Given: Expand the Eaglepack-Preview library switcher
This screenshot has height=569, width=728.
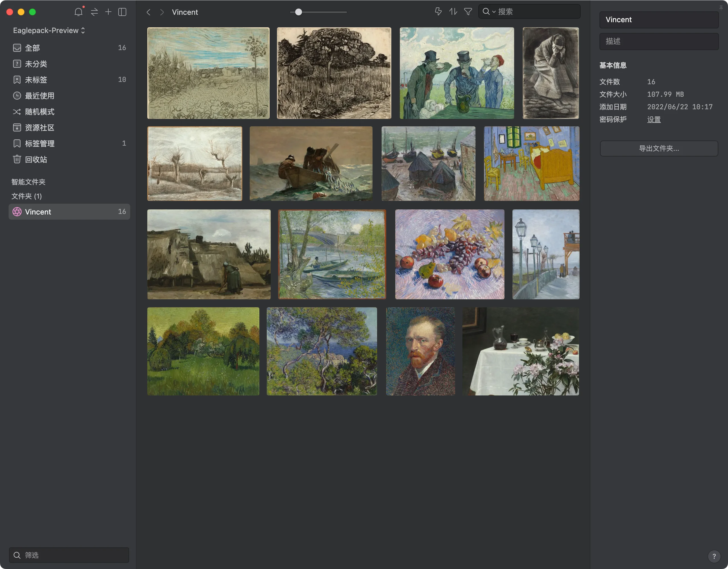Looking at the screenshot, I should pos(49,30).
